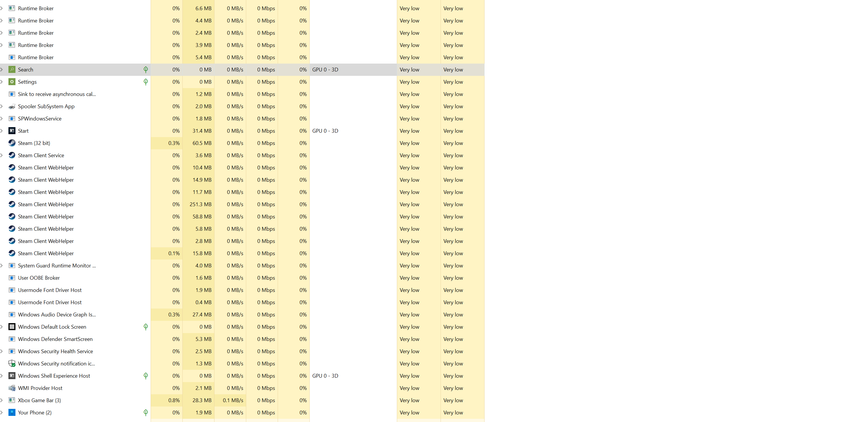The width and height of the screenshot is (868, 422).
Task: Select the Steam (32 bit) process name
Action: pos(34,143)
